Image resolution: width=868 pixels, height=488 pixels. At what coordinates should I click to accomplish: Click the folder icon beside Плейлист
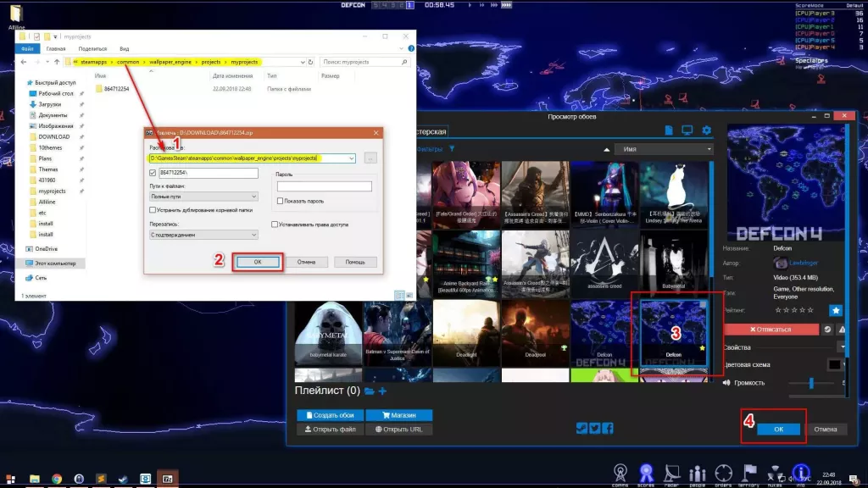pyautogui.click(x=370, y=391)
